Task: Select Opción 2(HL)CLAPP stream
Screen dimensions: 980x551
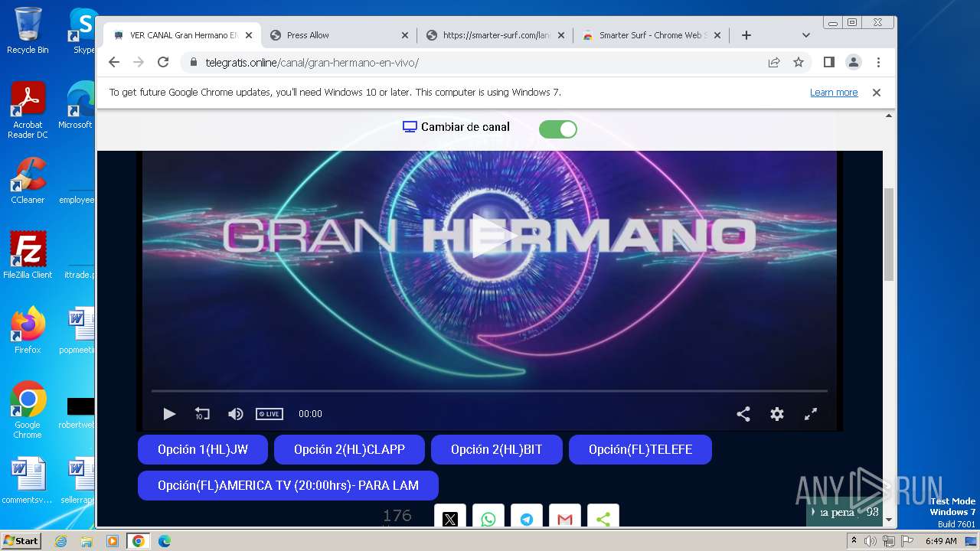Action: tap(349, 450)
